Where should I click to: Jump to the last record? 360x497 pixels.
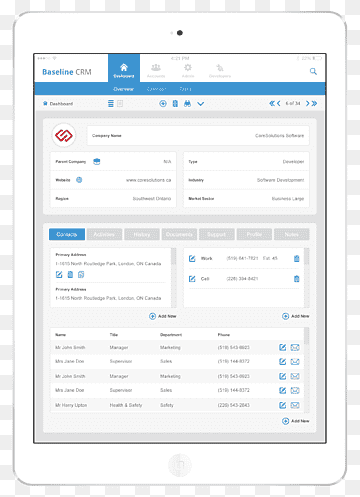coord(314,103)
